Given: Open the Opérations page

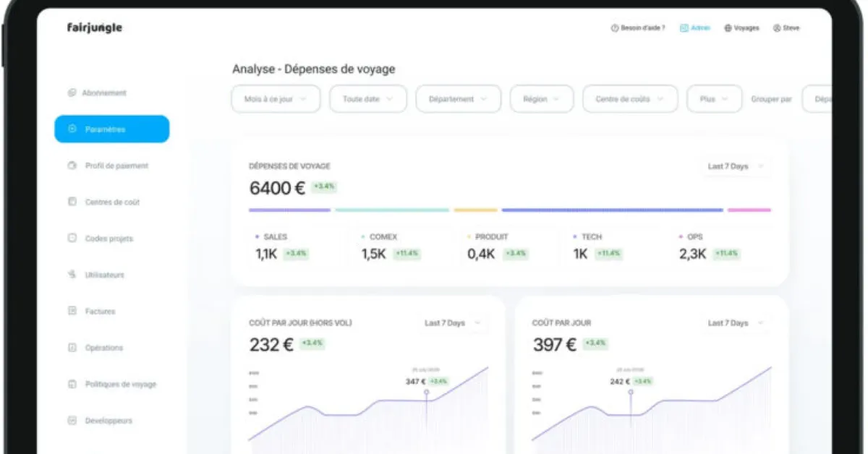Looking at the screenshot, I should click(103, 348).
